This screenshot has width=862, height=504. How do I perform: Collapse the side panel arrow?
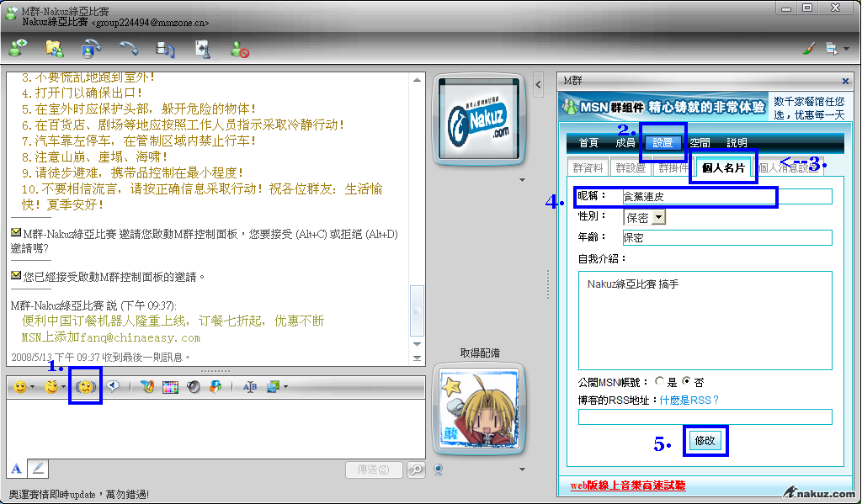[x=538, y=85]
